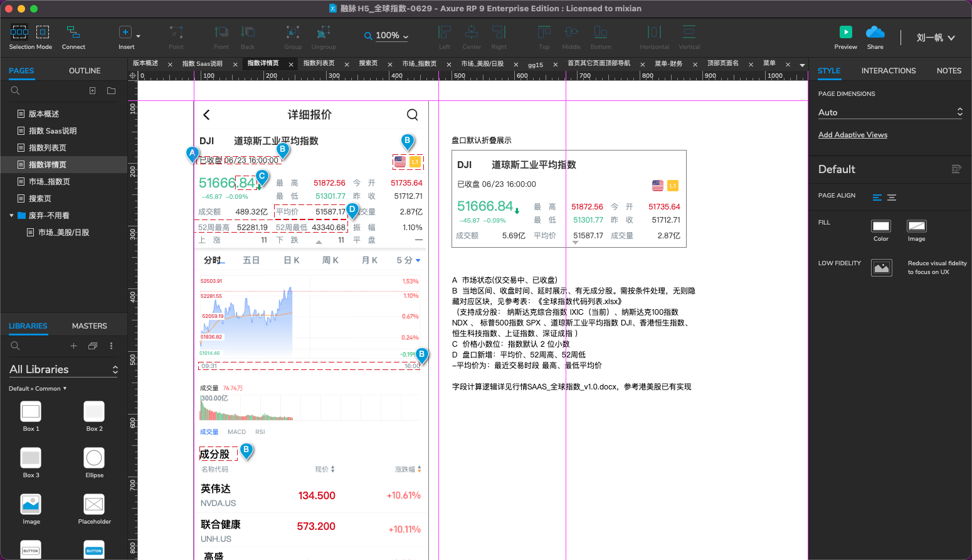This screenshot has width=972, height=560.
Task: Switch to the OUTLINE panel tab
Action: point(85,71)
